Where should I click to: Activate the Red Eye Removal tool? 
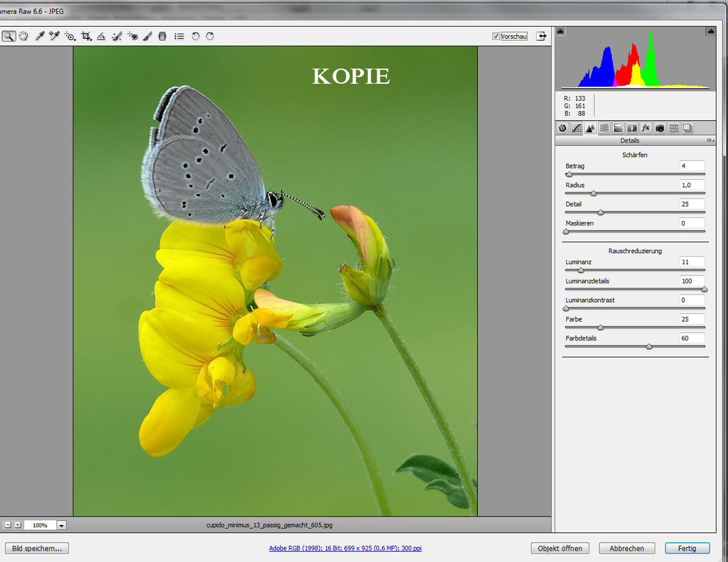(x=133, y=36)
